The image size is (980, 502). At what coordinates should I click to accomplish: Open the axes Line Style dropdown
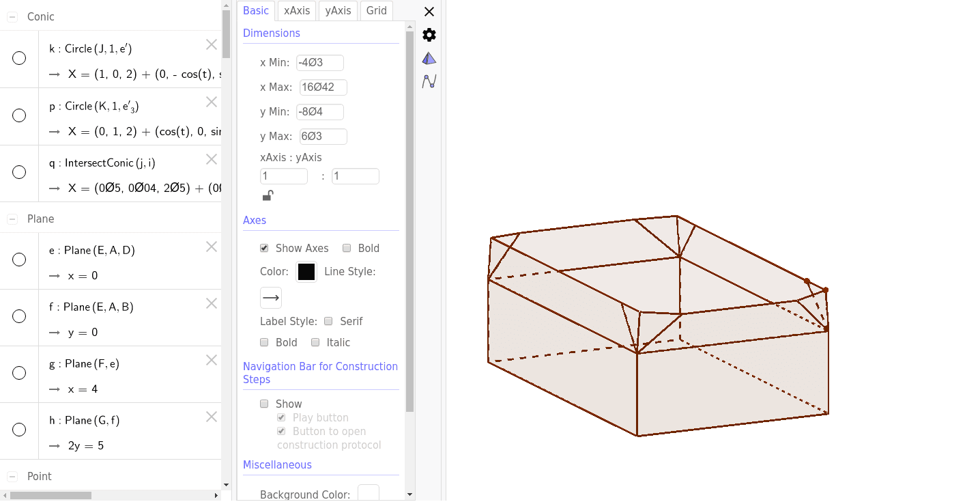(x=271, y=297)
